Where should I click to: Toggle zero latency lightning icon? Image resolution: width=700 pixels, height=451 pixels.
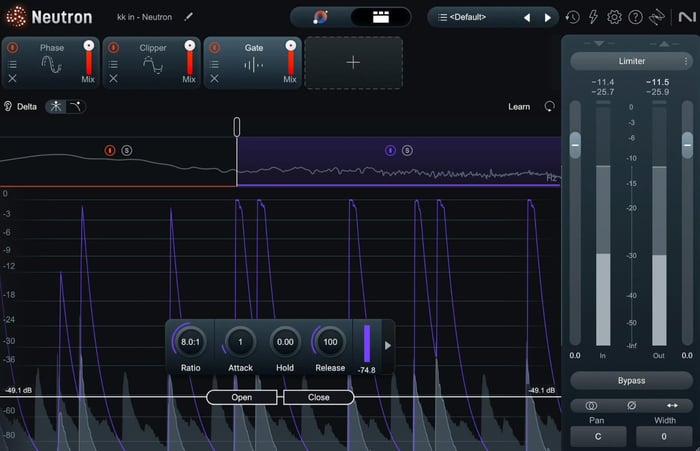tap(593, 17)
